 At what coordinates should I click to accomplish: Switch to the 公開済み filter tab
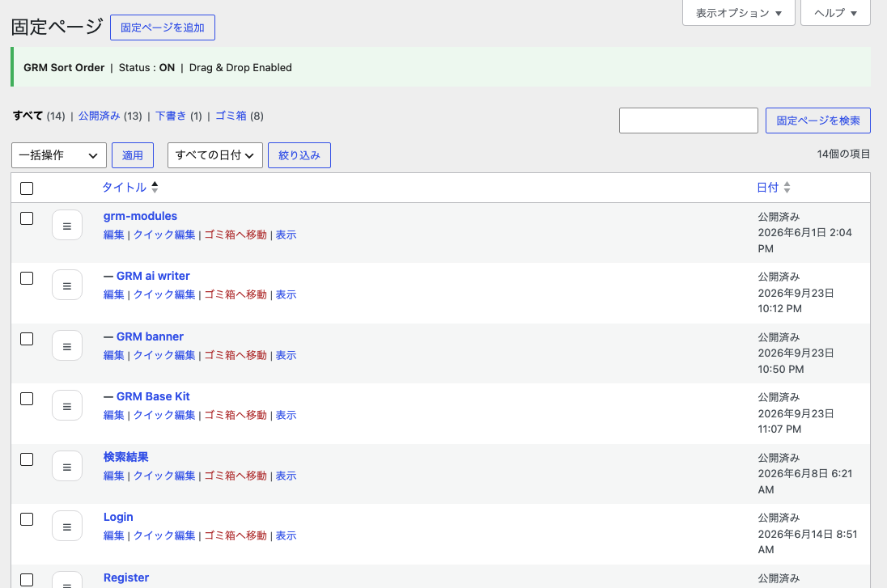coord(99,116)
